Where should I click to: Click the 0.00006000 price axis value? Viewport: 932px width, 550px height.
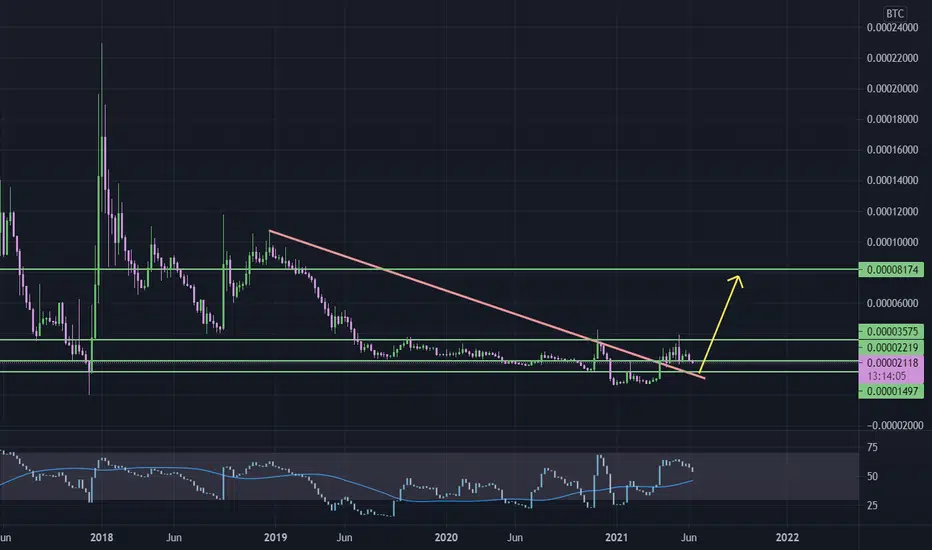(x=892, y=303)
